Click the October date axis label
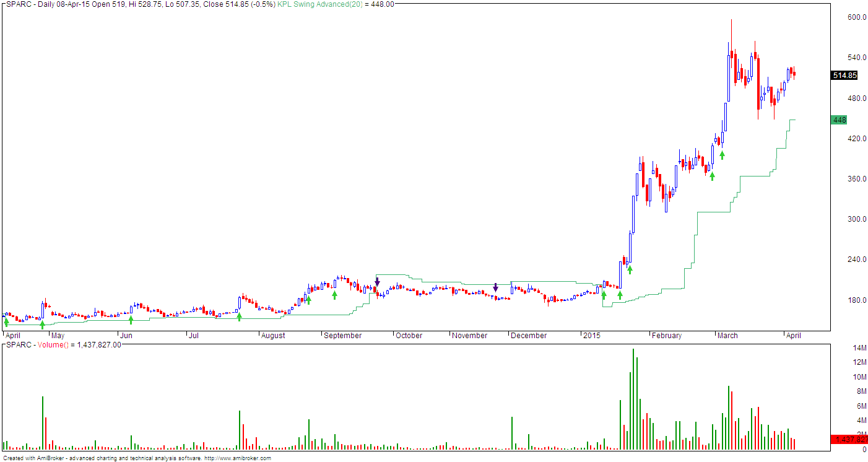The height and width of the screenshot is (462, 868). coord(409,336)
